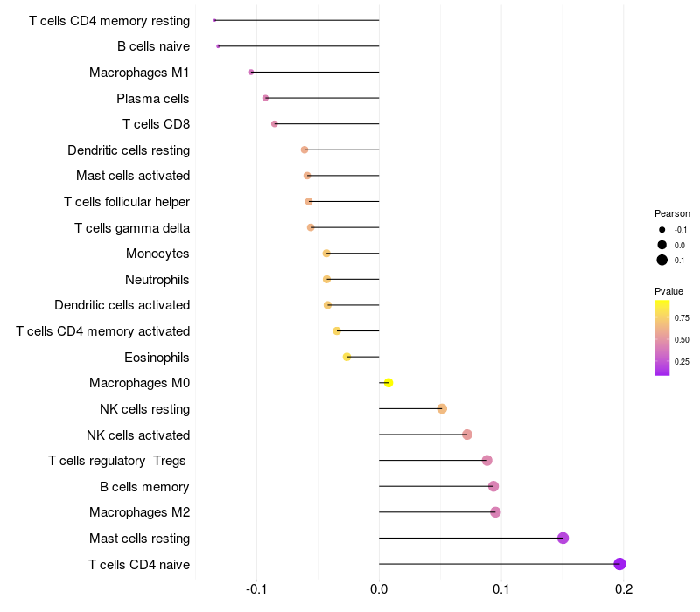The image size is (700, 612).
Task: Click the "Neutrophils" row label
Action: pyautogui.click(x=157, y=280)
